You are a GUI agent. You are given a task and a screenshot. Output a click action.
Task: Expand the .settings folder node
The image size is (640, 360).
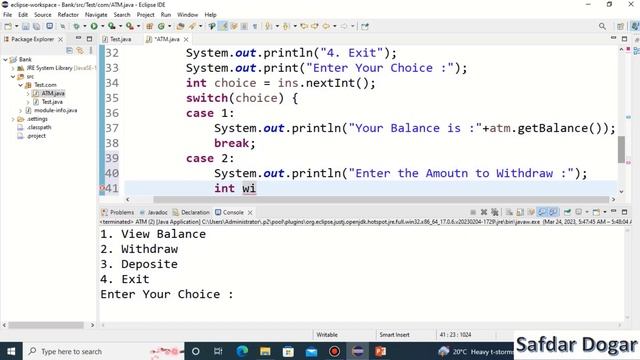[13, 119]
